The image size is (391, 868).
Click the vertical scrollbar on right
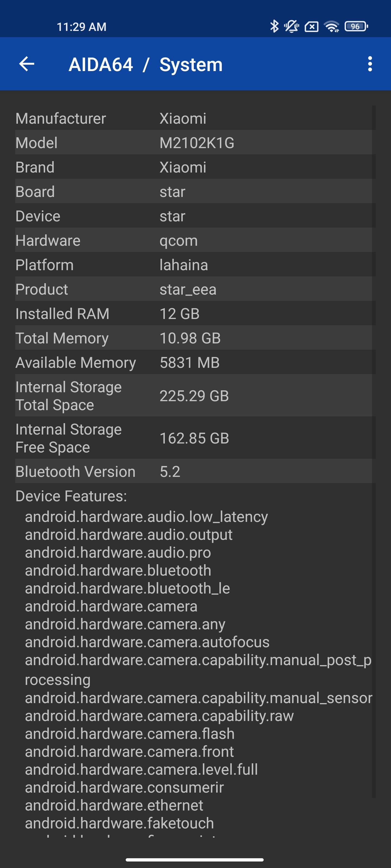373,452
